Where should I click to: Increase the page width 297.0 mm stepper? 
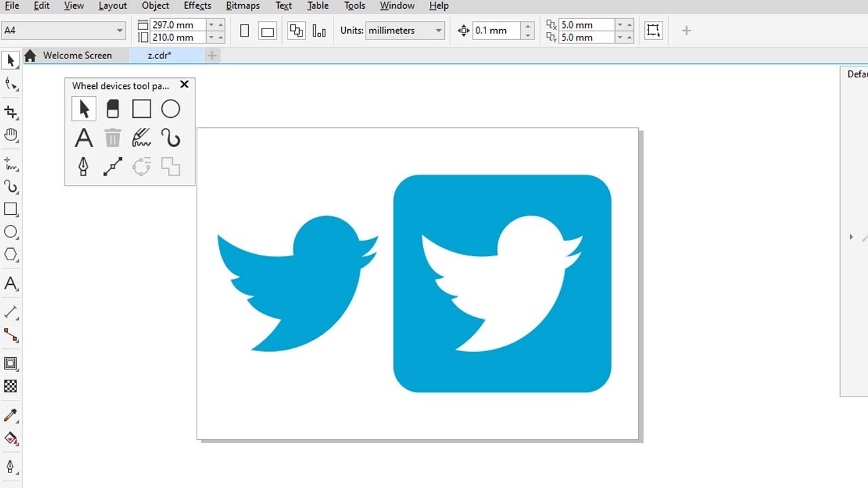pyautogui.click(x=221, y=24)
